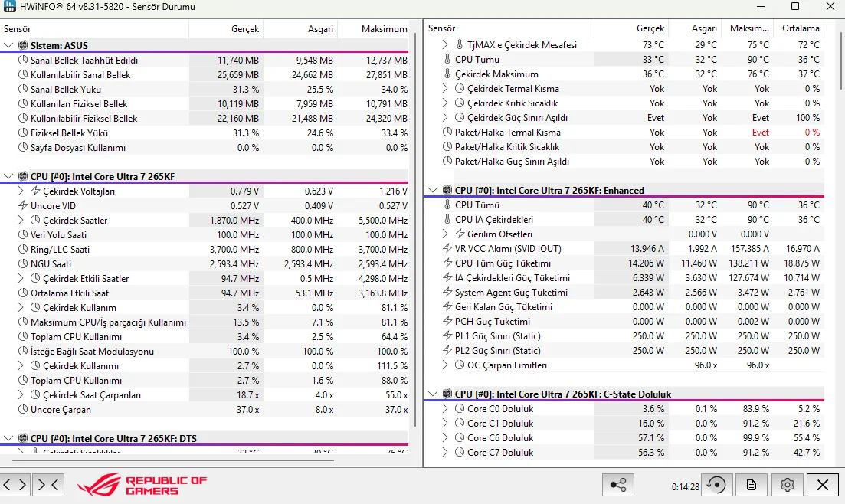Click the 0:14:28 elapsed time readout
This screenshot has width=845, height=504.
click(686, 486)
